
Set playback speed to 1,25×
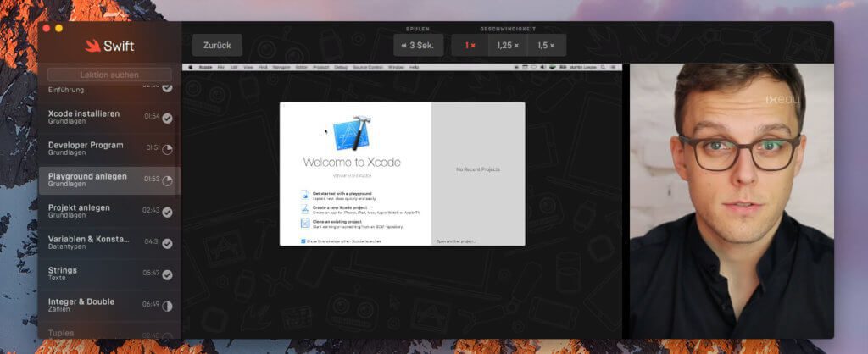coord(508,46)
